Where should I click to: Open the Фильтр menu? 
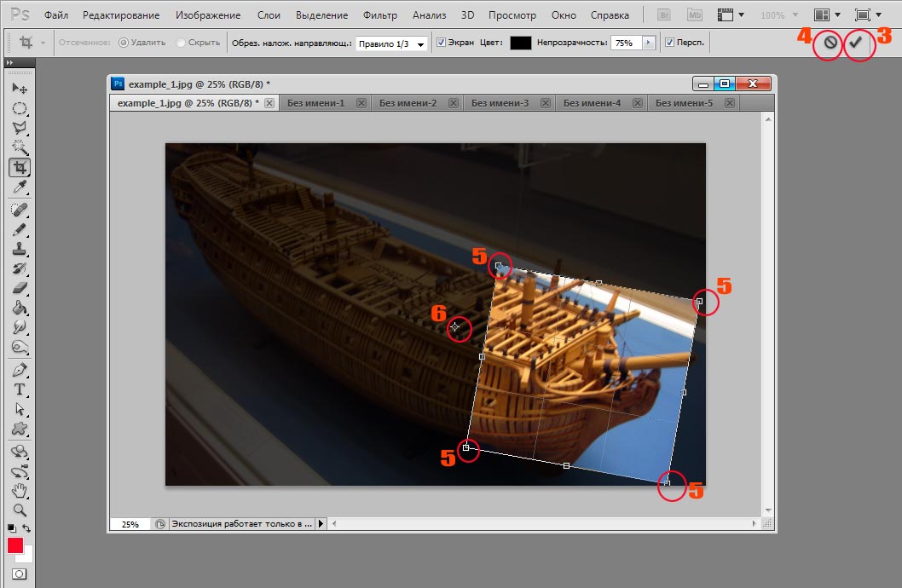point(379,15)
